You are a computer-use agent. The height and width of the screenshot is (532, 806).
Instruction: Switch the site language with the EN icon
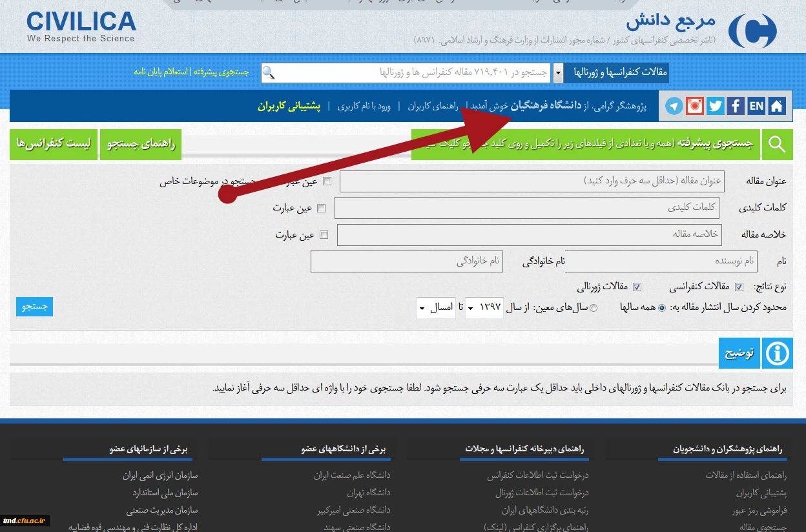tap(756, 107)
